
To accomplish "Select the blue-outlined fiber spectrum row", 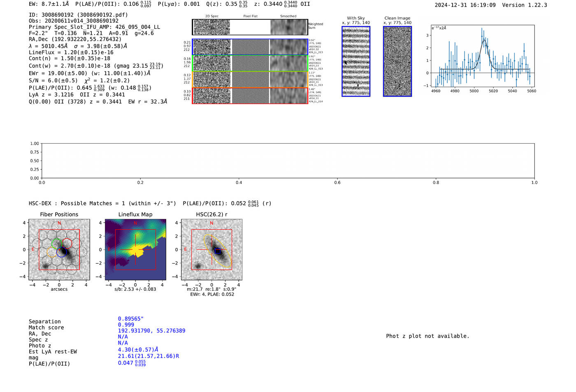I will click(250, 47).
